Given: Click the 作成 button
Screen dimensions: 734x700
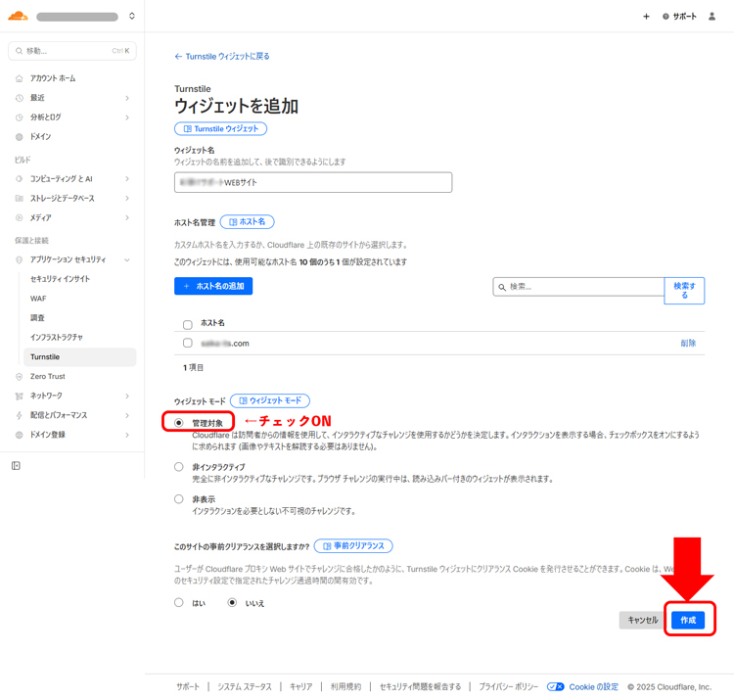Looking at the screenshot, I should point(688,620).
